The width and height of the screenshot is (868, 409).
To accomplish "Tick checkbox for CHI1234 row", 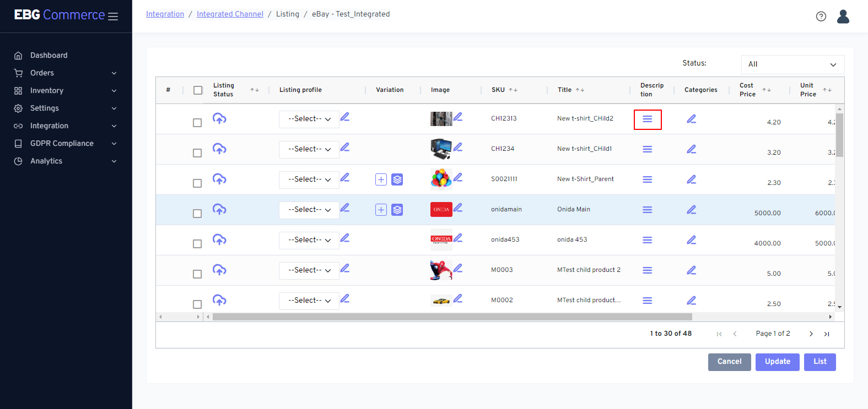I will pos(197,153).
